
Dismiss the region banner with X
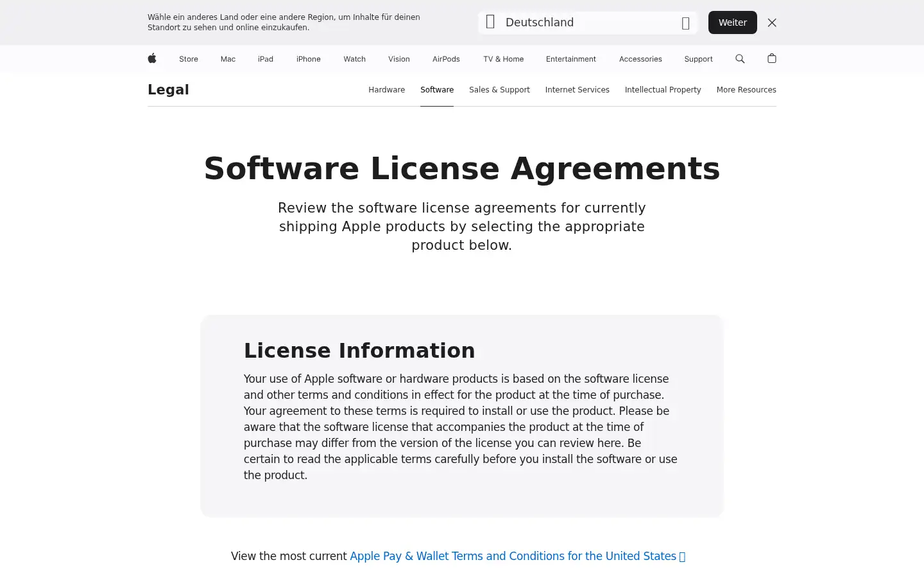tap(772, 22)
